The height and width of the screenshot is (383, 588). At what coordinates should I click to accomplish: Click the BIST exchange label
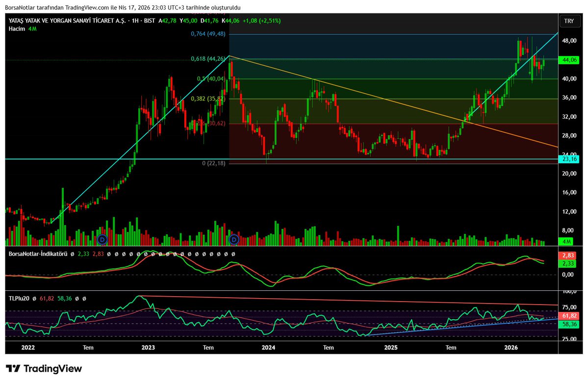pyautogui.click(x=150, y=21)
